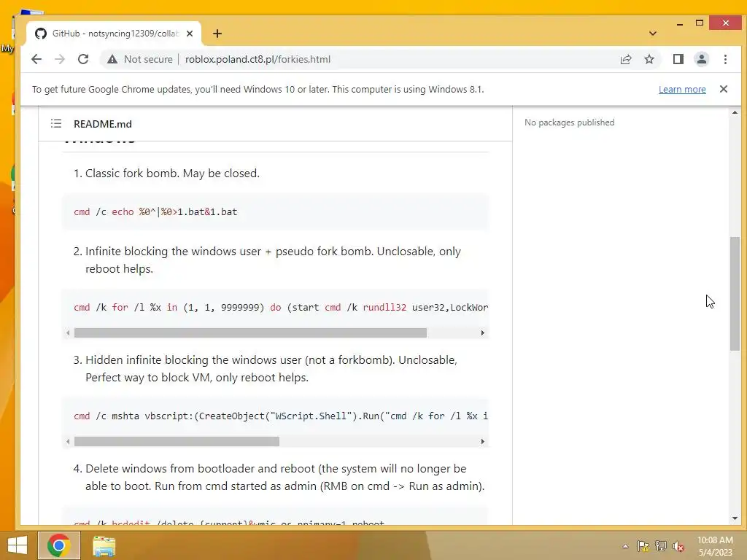Click the page vertical scrollbar thumb
The width and height of the screenshot is (747, 560).
pyautogui.click(x=735, y=294)
